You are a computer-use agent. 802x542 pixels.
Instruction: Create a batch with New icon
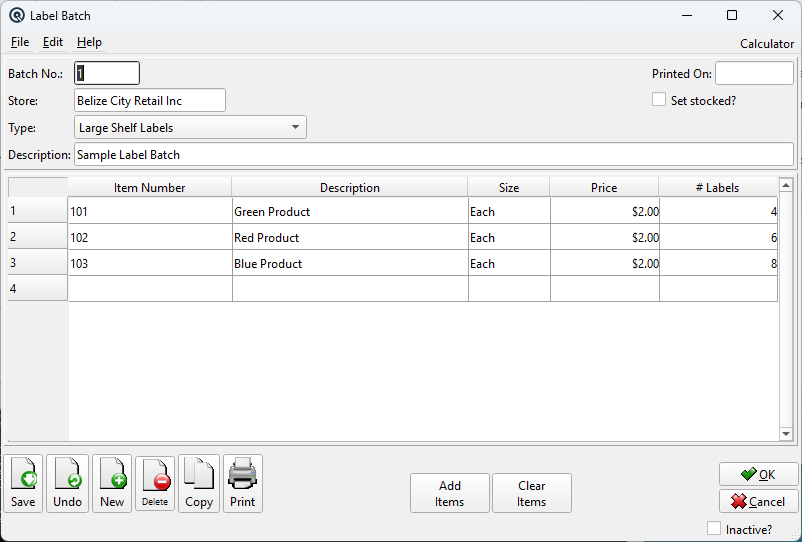click(x=112, y=483)
